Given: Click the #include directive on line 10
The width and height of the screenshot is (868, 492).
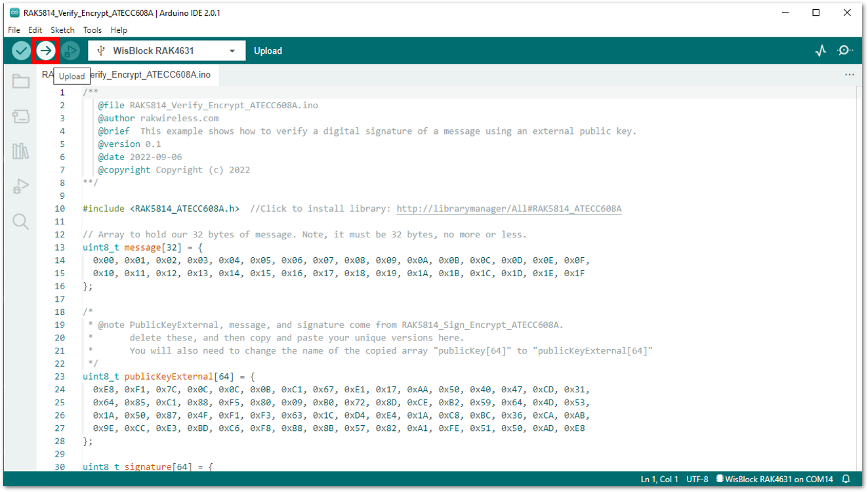Looking at the screenshot, I should [103, 209].
